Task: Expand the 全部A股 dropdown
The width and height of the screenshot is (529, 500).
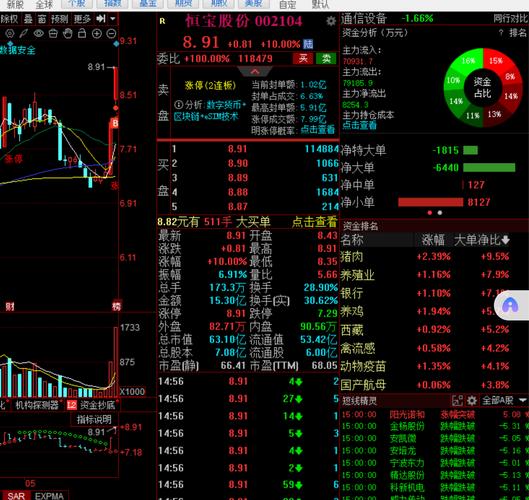Action: click(x=504, y=401)
